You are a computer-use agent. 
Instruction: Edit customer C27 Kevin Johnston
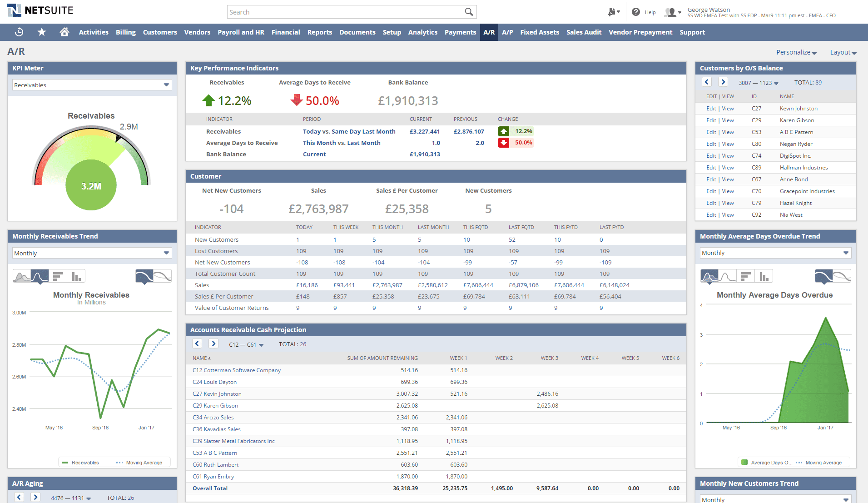711,109
